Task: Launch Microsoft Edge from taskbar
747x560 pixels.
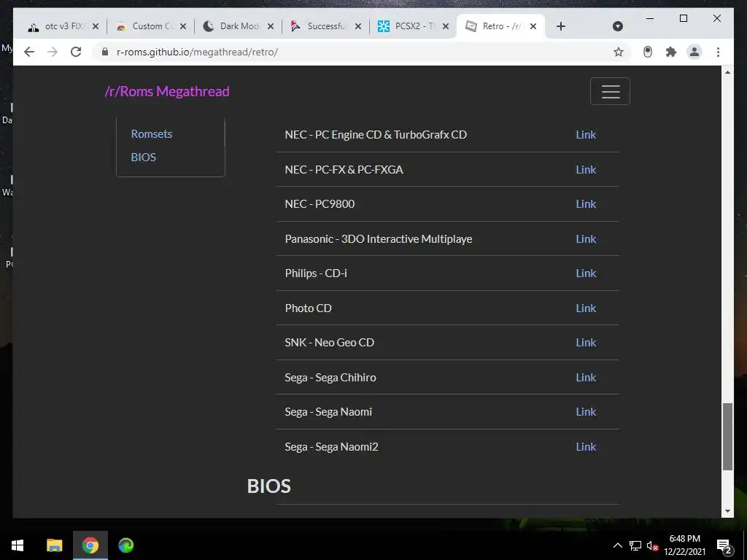Action: tap(126, 545)
